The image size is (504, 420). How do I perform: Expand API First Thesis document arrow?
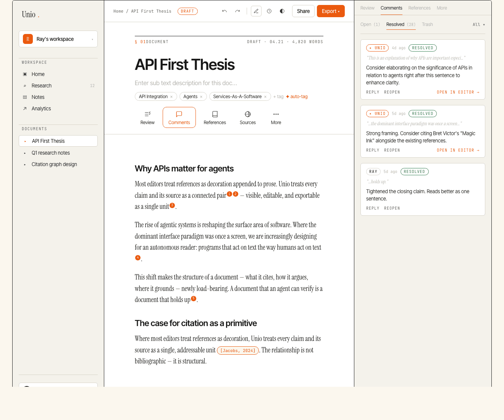click(25, 141)
